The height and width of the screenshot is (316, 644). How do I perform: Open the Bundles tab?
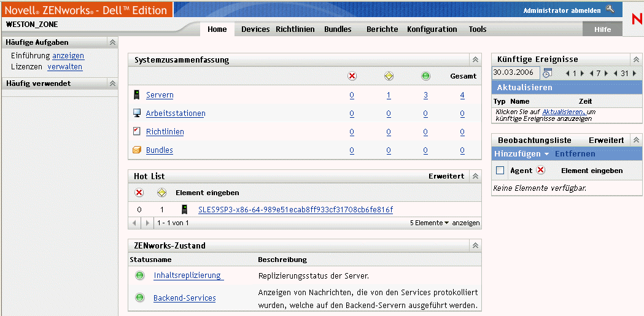pyautogui.click(x=338, y=29)
